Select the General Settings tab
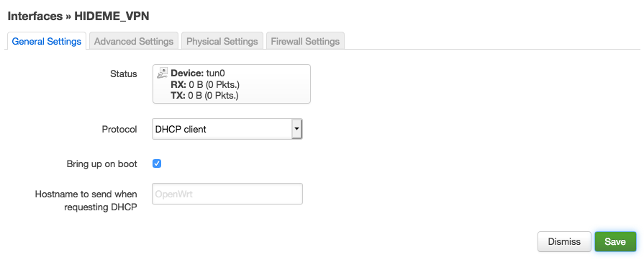 [x=46, y=41]
